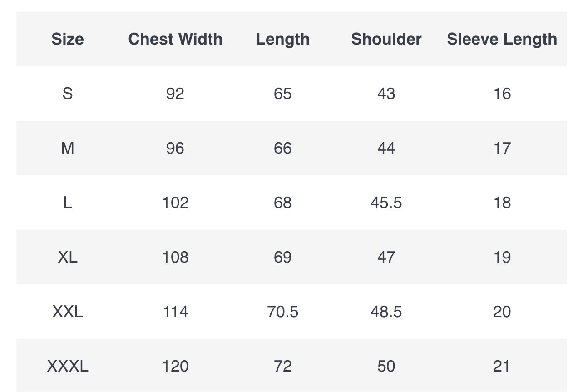The height and width of the screenshot is (392, 583).
Task: Click the Length column header
Action: click(x=282, y=39)
